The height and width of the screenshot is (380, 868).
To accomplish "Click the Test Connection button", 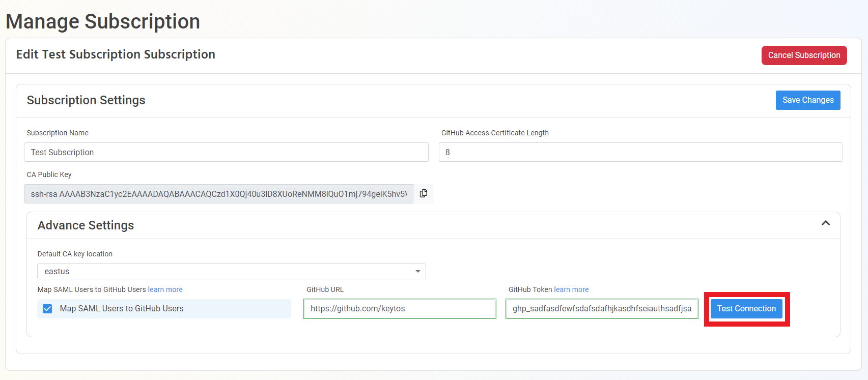I will click(746, 309).
